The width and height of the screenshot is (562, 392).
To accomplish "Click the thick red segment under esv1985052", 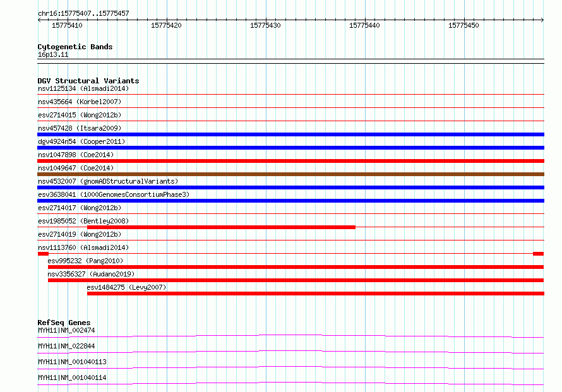I will pos(221,227).
